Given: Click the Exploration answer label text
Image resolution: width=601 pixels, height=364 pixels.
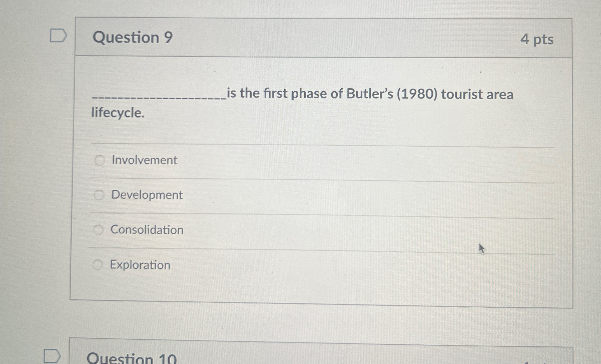Looking at the screenshot, I should point(140,265).
